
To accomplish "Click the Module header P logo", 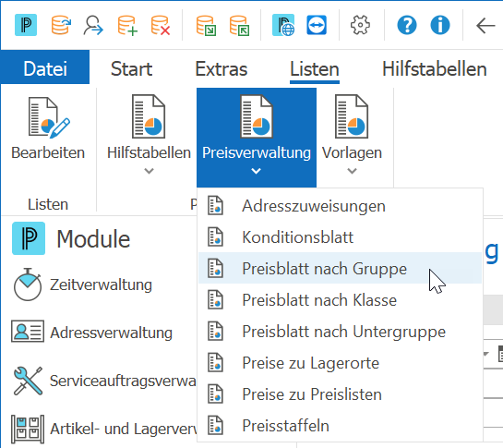I will coord(29,238).
